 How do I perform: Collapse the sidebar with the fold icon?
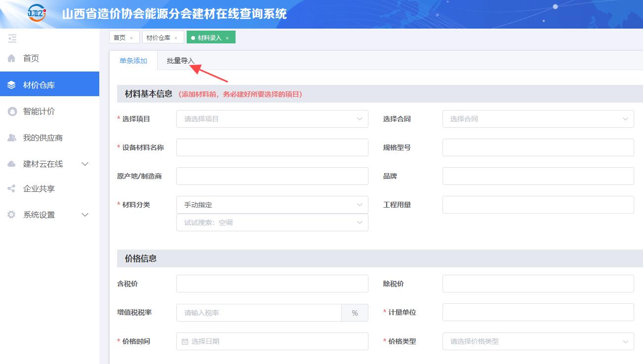[12, 39]
